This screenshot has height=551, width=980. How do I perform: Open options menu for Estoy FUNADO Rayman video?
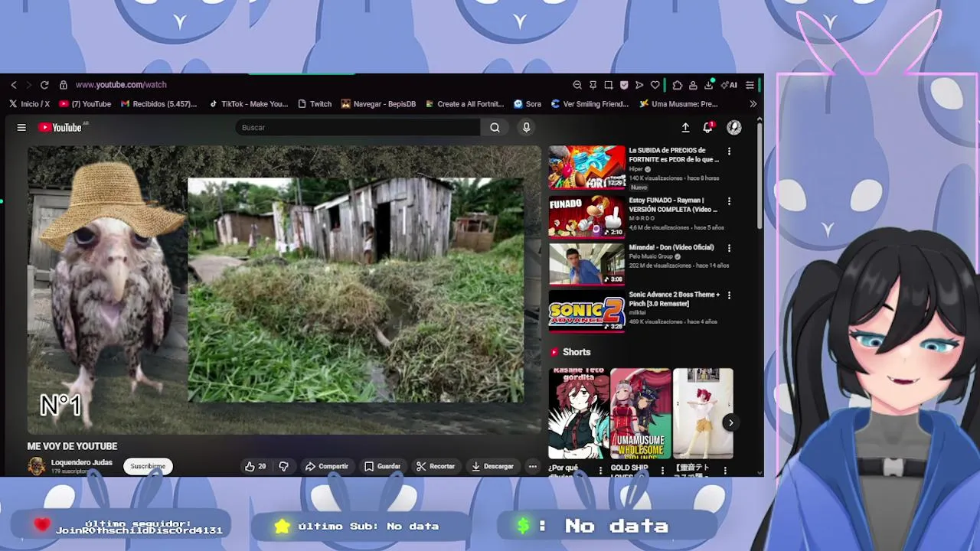[x=729, y=201]
